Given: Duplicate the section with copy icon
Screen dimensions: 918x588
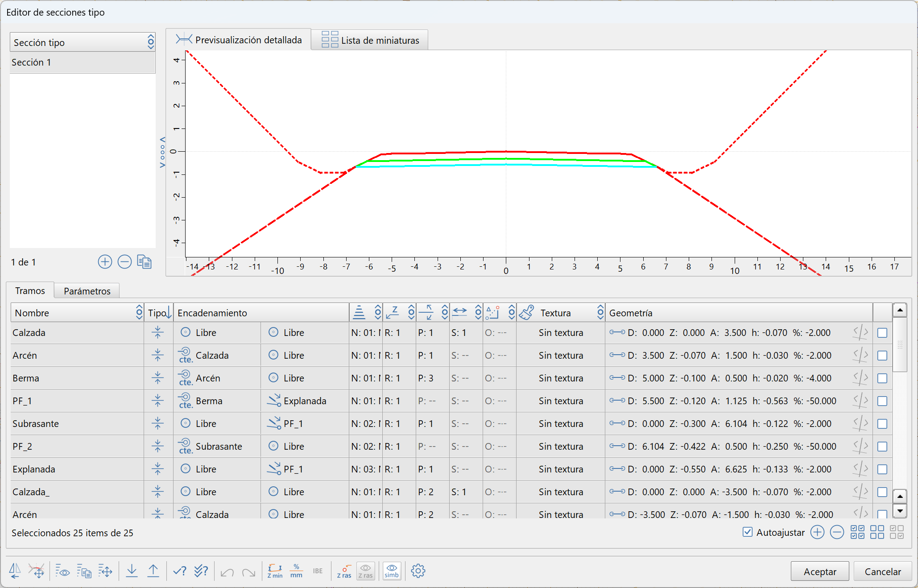Looking at the screenshot, I should click(x=144, y=262).
